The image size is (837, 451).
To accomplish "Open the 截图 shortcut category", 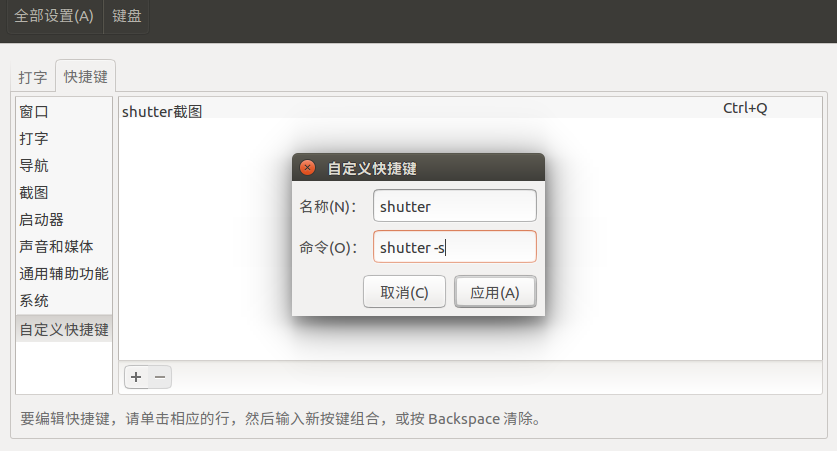I will click(64, 193).
